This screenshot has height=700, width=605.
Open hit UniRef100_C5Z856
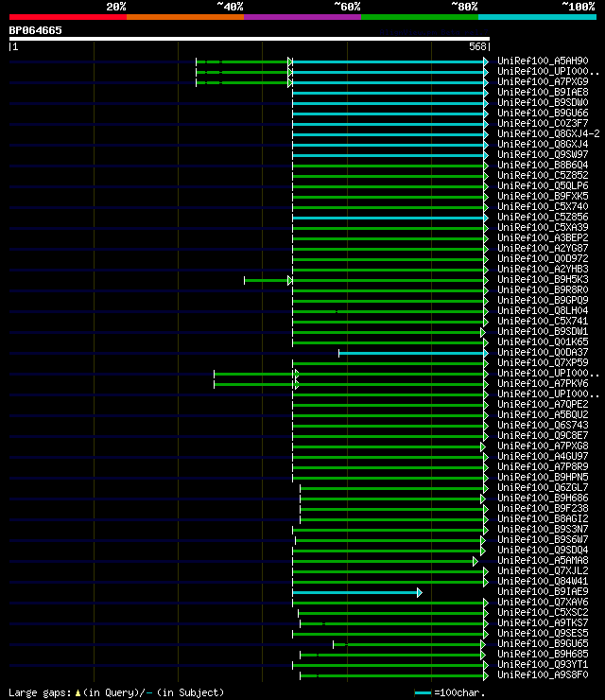click(543, 217)
